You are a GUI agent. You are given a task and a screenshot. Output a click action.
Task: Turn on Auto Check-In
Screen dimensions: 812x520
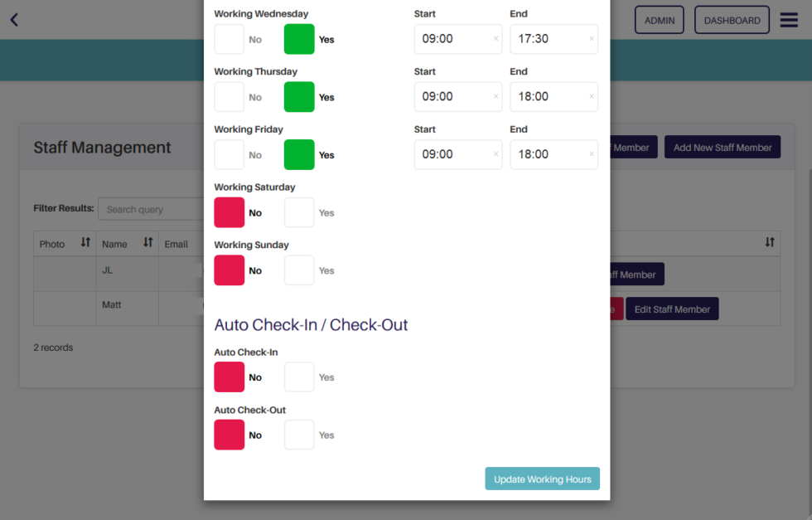click(299, 377)
